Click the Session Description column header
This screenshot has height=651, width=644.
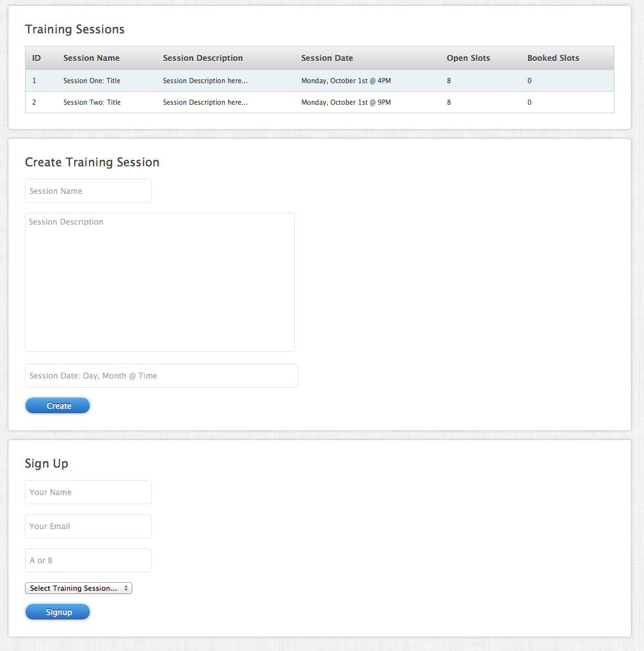click(x=202, y=58)
